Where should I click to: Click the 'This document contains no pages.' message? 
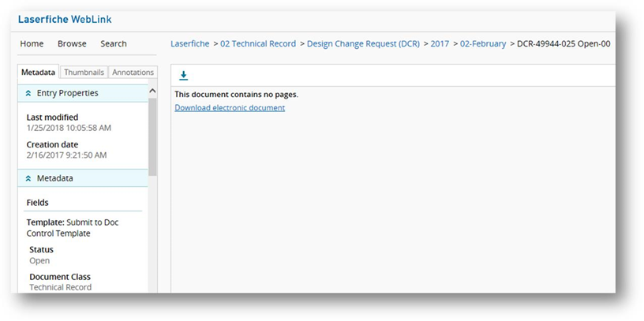pyautogui.click(x=236, y=95)
